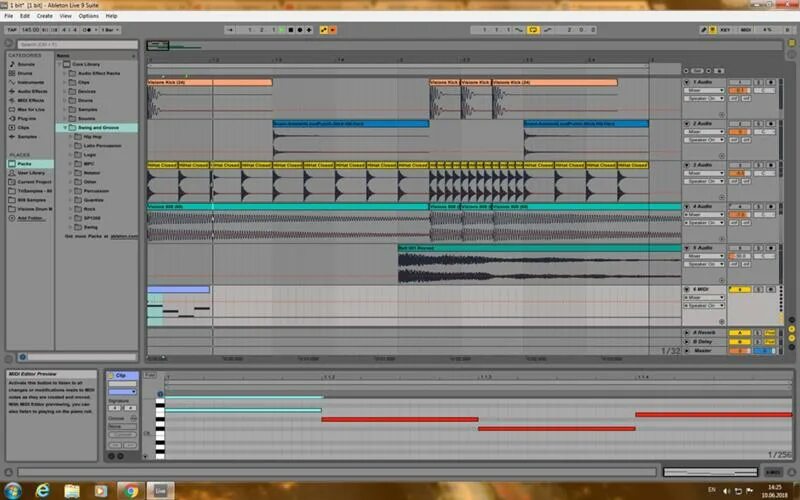Expand the Audio Effect Racks folder
The width and height of the screenshot is (800, 500).
click(x=65, y=73)
